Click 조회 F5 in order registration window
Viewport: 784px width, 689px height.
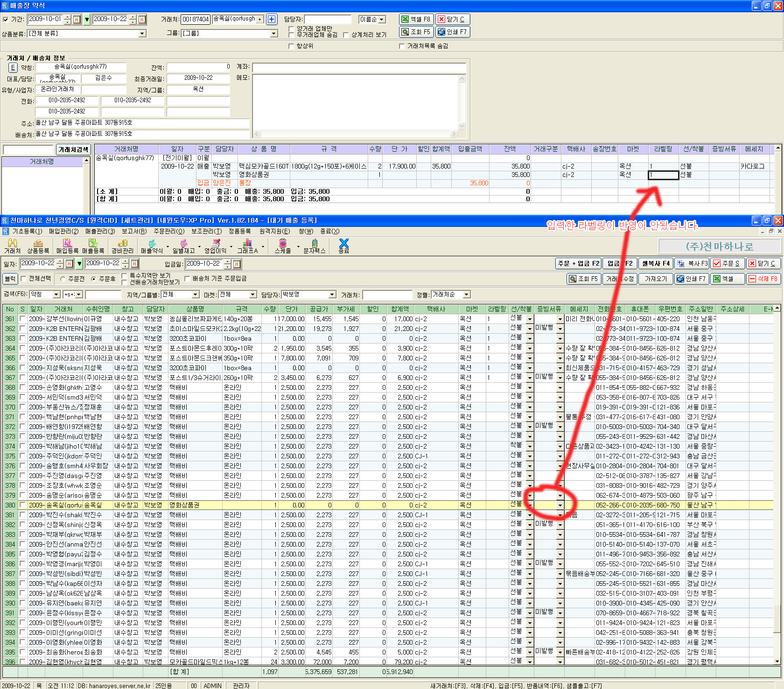[x=583, y=279]
